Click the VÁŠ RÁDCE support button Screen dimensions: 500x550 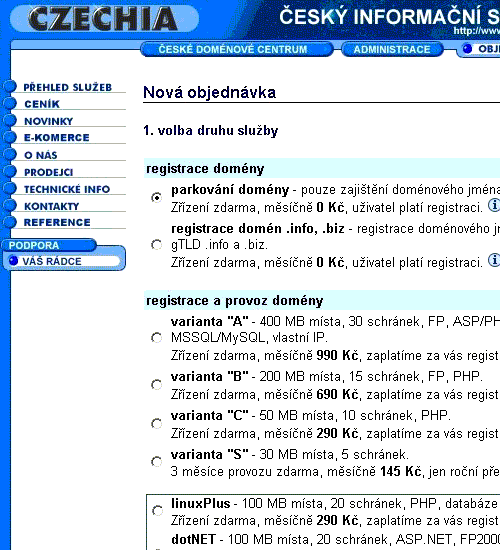(x=64, y=261)
